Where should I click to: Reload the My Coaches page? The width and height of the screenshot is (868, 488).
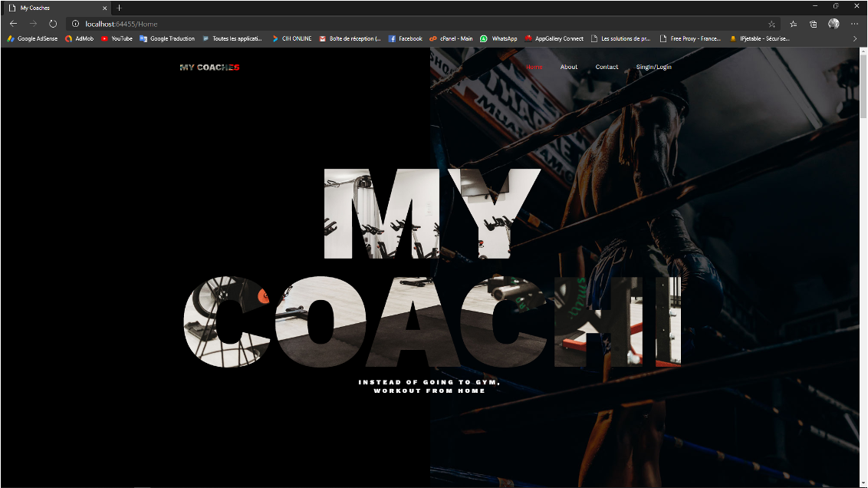click(52, 23)
